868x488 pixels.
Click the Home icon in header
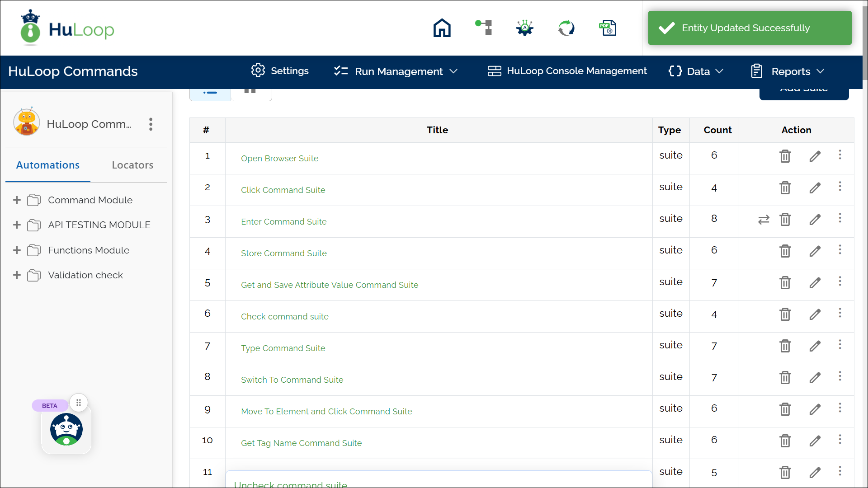(442, 28)
